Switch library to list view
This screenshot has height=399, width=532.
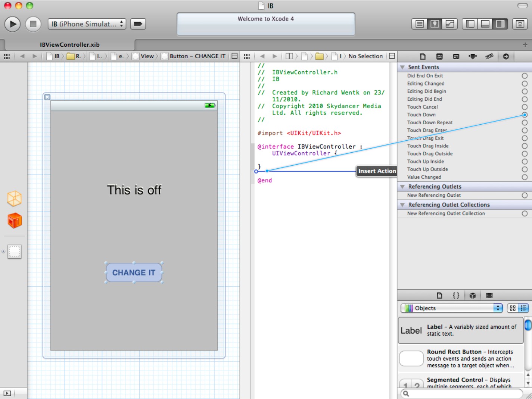pos(523,308)
